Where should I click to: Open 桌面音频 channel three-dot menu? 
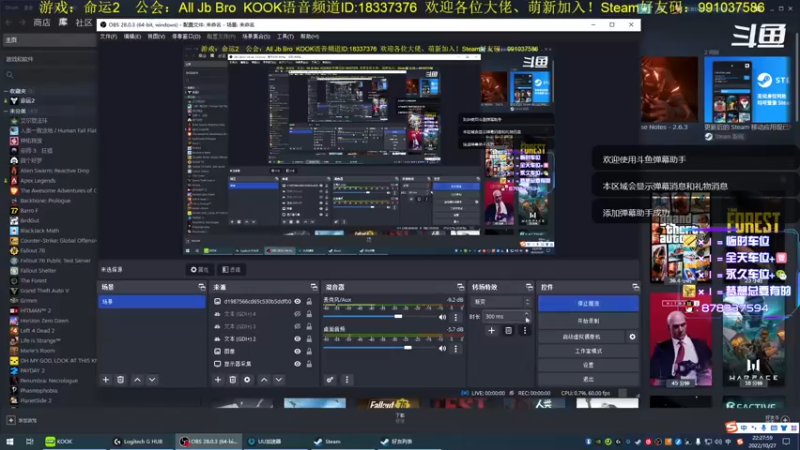pos(456,348)
